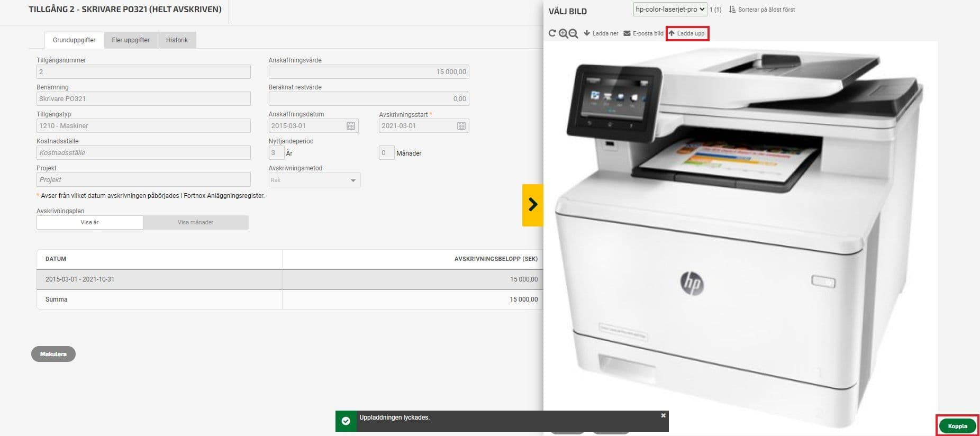980x436 pixels.
Task: Zoom in on the printer image
Action: click(563, 33)
